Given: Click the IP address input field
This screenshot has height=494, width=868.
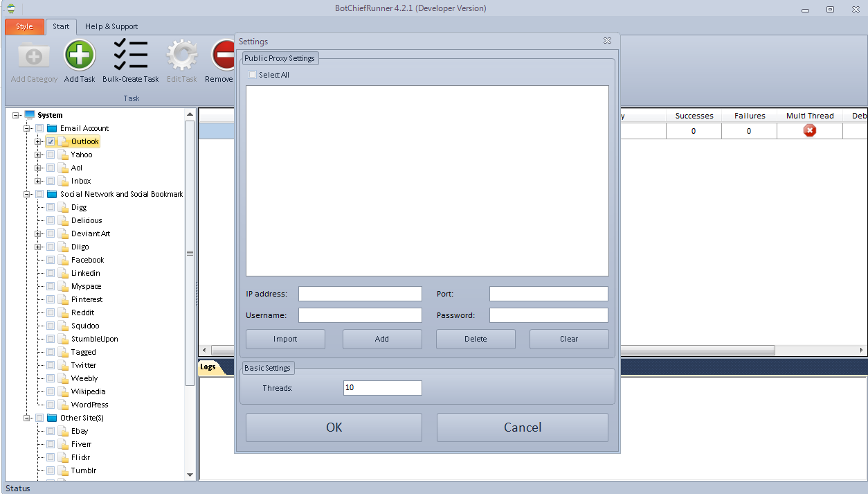Looking at the screenshot, I should tap(360, 294).
